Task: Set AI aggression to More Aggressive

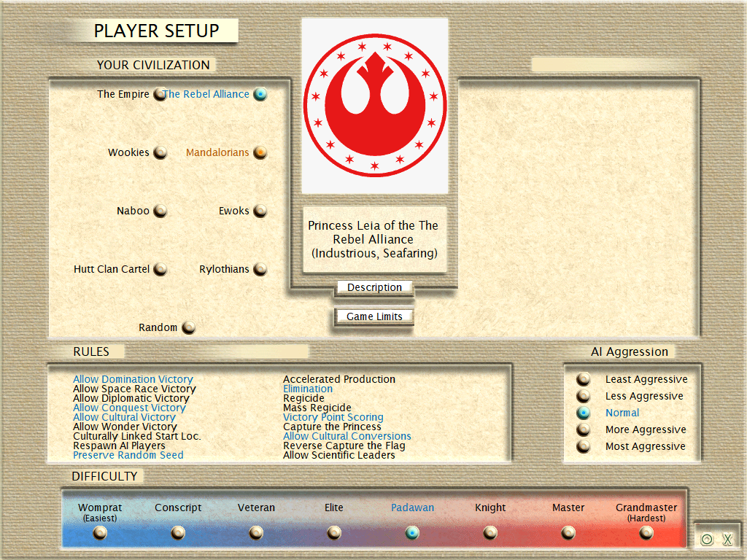Action: tap(583, 429)
